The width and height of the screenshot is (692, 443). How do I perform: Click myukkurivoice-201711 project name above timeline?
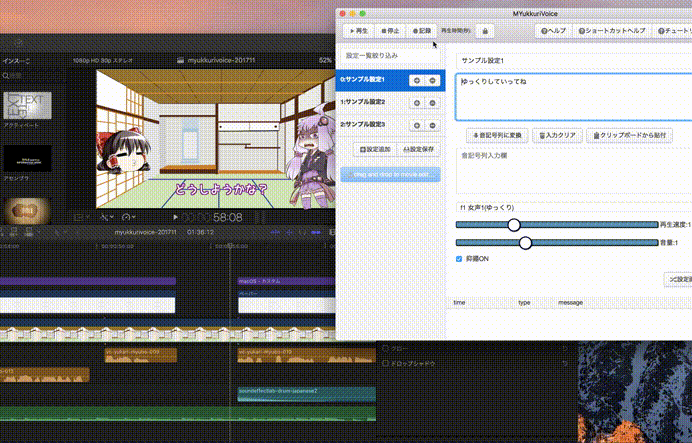(146, 232)
